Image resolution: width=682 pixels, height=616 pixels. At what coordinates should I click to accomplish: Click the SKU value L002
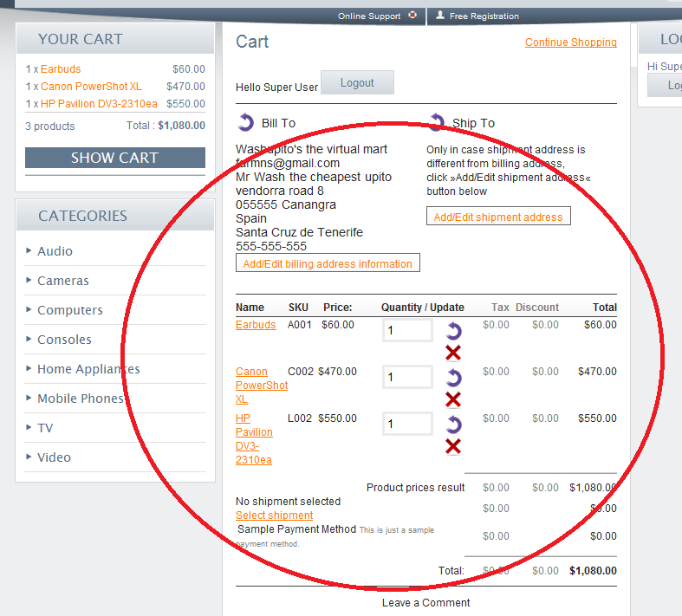[x=300, y=418]
